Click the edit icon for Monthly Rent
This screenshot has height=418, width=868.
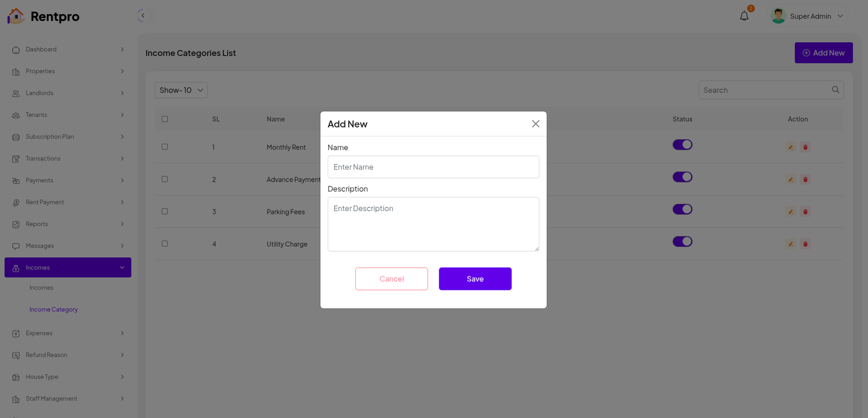coord(790,147)
